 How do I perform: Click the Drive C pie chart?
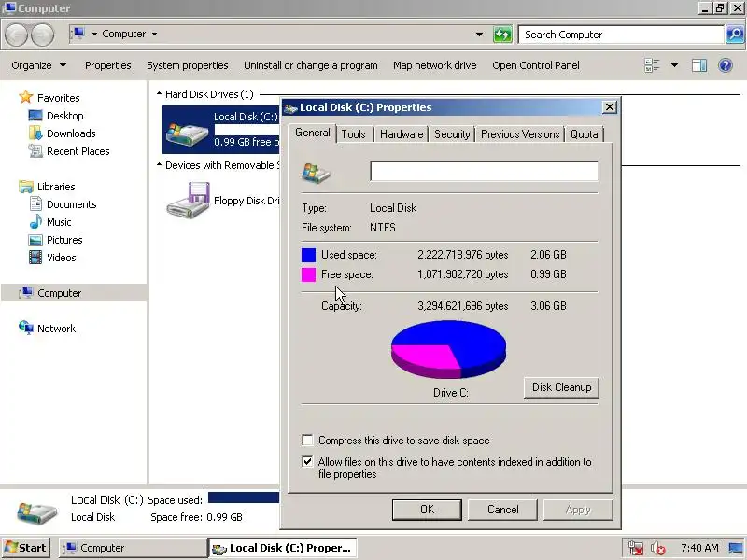pyautogui.click(x=449, y=349)
